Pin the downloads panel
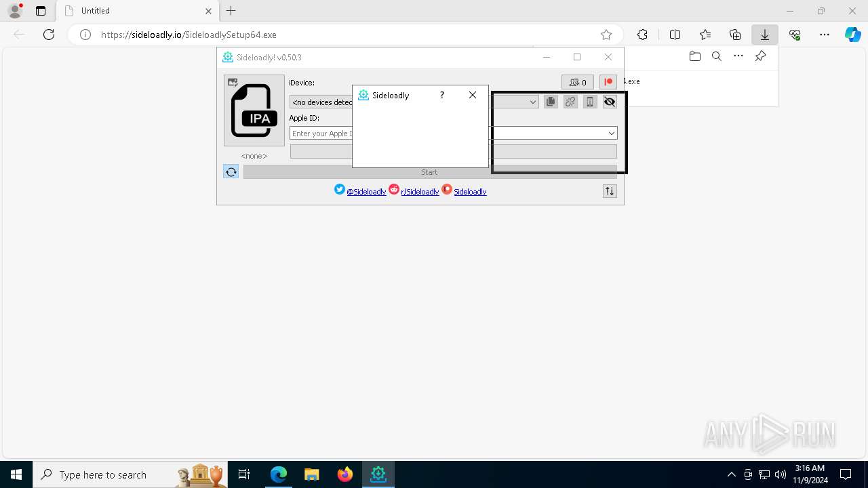Viewport: 868px width, 488px height. [x=760, y=57]
